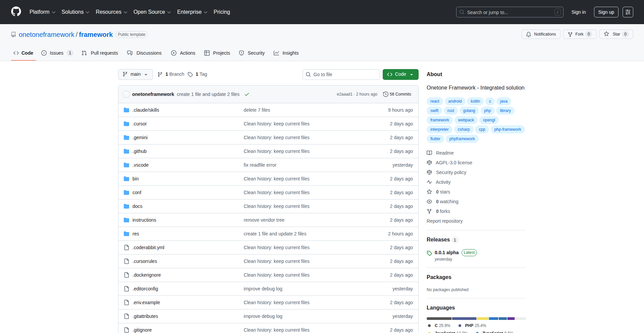Click the Activity pulse icon

[429, 182]
